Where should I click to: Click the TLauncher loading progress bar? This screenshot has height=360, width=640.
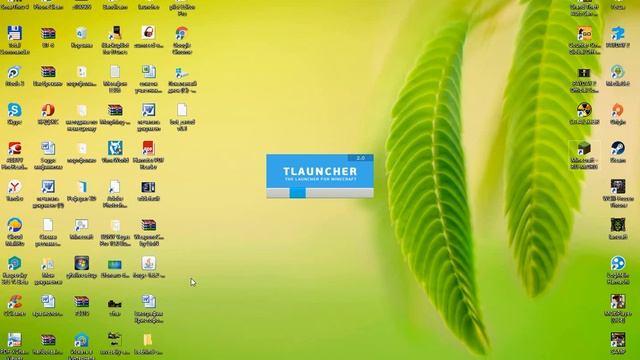pos(320,193)
